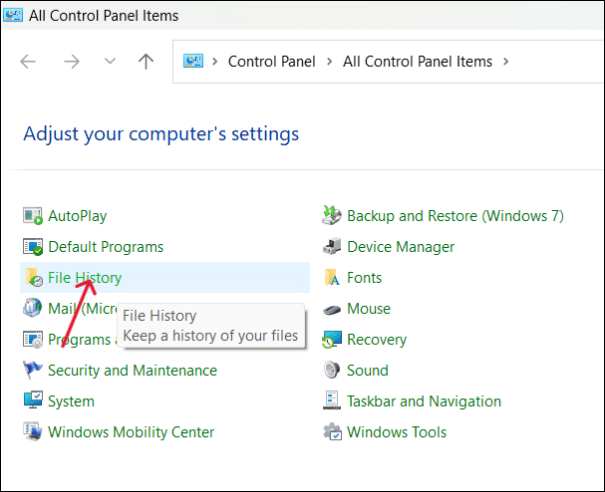Expand chevron after Control Panel breadcrumb
Screen dimensions: 605x492
pos(329,62)
